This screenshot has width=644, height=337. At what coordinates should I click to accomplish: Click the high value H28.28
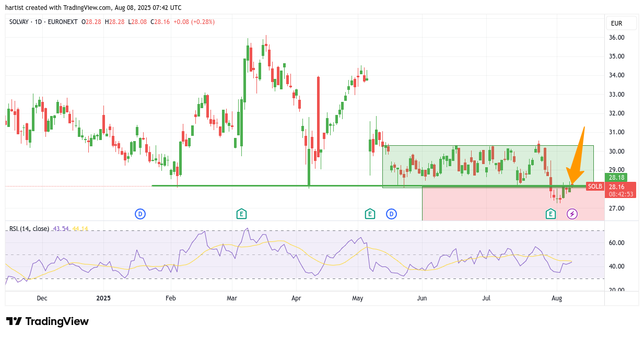coord(115,22)
